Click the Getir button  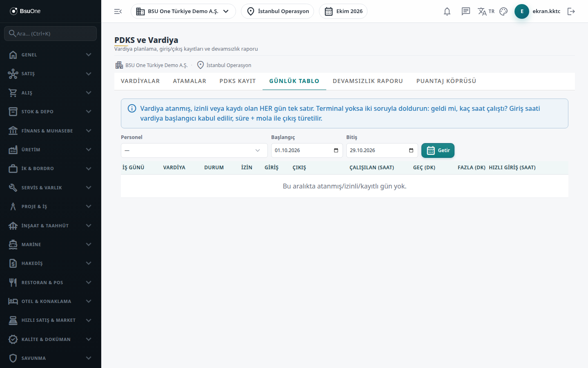point(438,150)
